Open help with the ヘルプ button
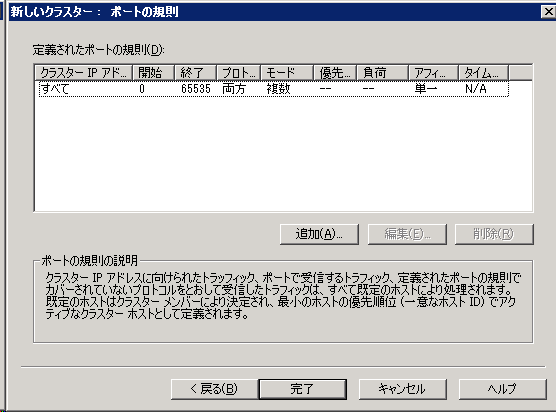Screen dimensions: 556x412 coord(502,389)
